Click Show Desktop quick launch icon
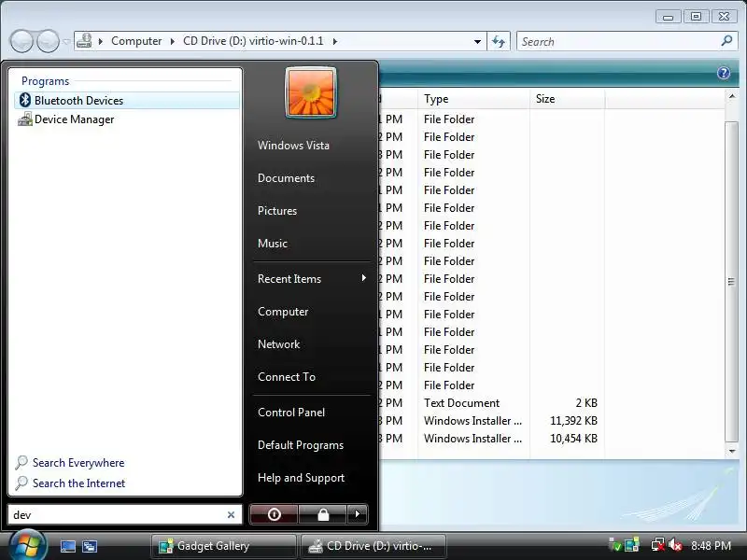 coord(67,546)
